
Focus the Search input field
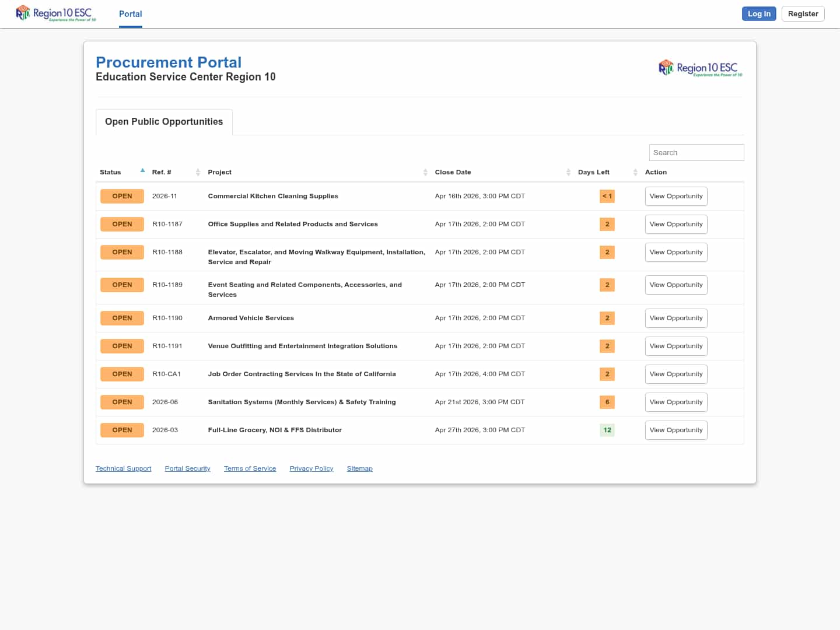[696, 152]
